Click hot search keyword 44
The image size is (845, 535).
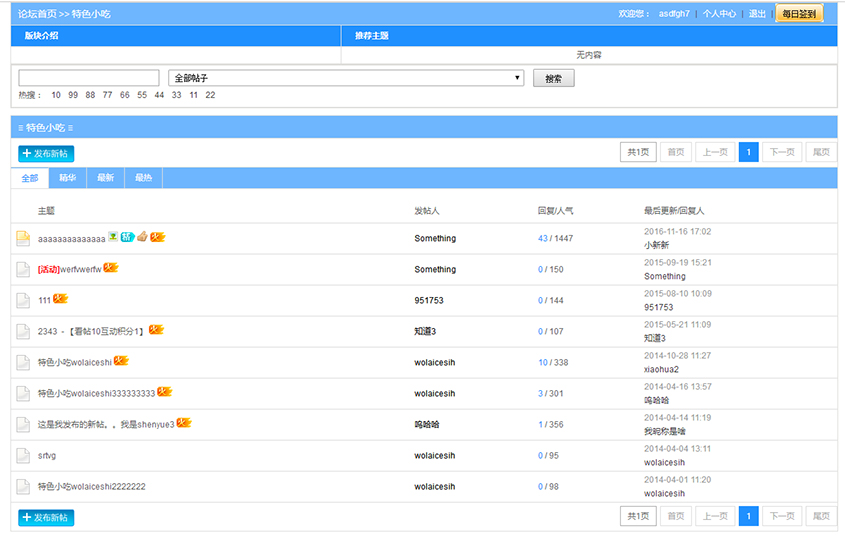pyautogui.click(x=159, y=95)
